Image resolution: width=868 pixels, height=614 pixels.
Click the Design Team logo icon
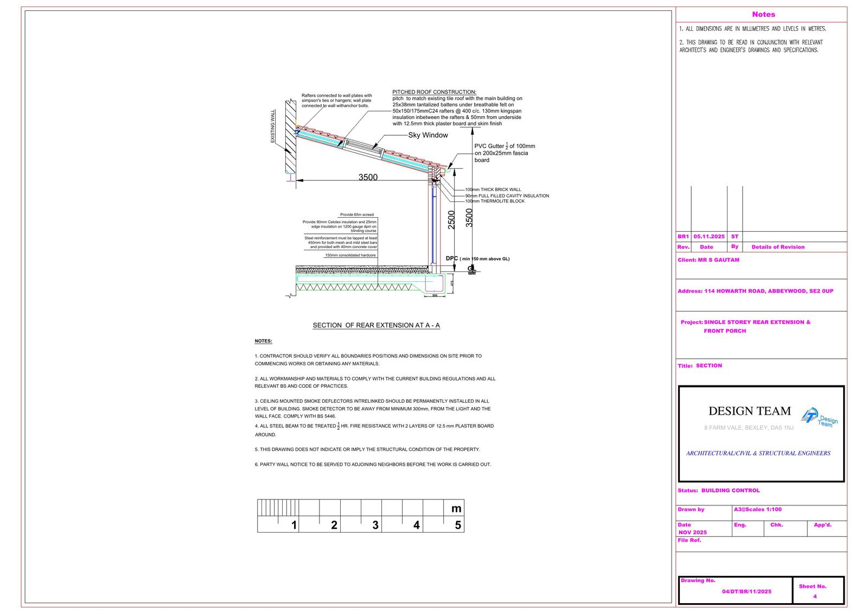click(x=819, y=417)
